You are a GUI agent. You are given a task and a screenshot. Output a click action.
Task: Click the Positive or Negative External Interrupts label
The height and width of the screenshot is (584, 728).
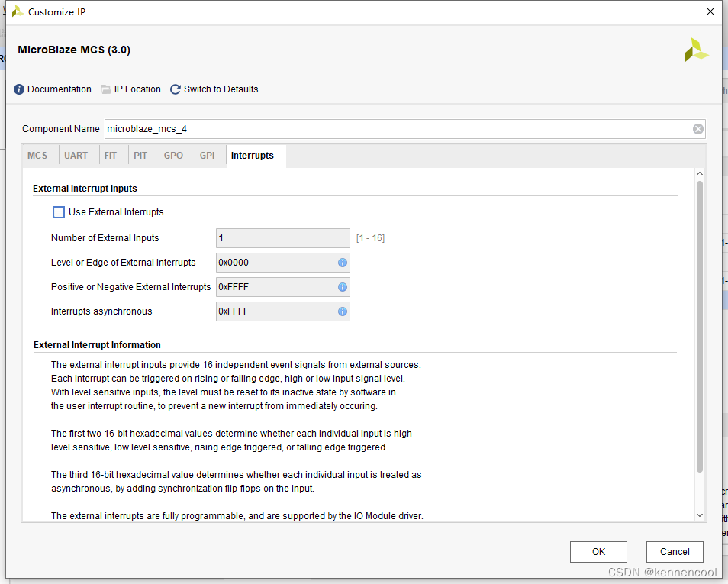tap(131, 287)
